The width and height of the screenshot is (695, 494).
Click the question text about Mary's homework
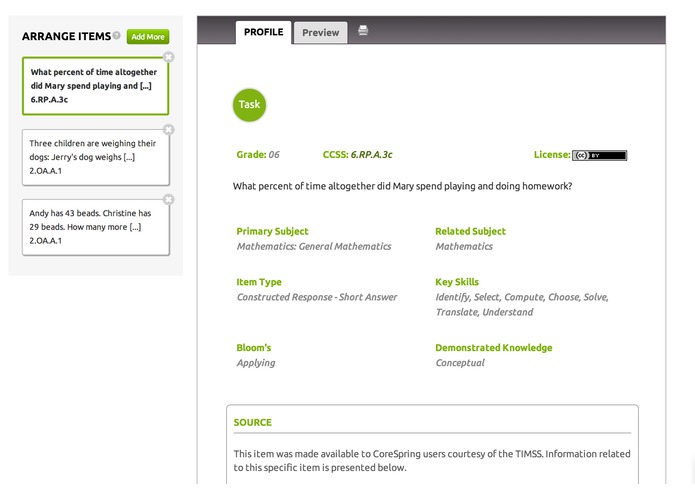pos(402,186)
